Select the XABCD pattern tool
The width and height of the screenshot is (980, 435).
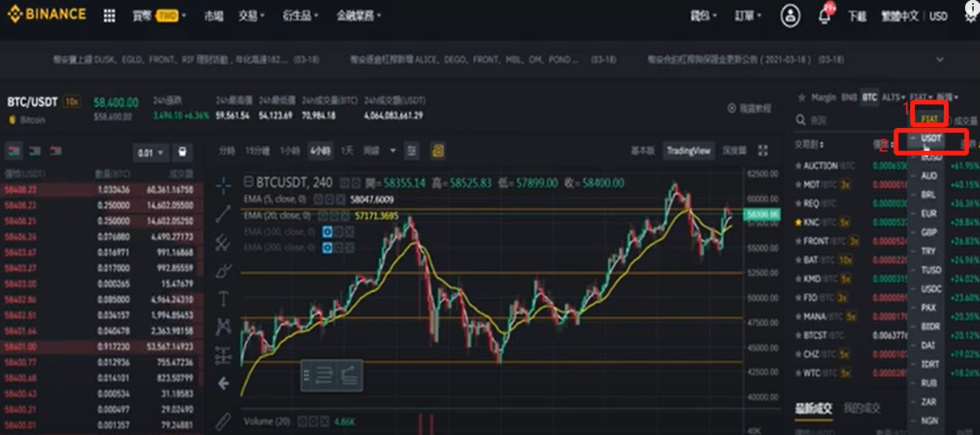pos(224,326)
